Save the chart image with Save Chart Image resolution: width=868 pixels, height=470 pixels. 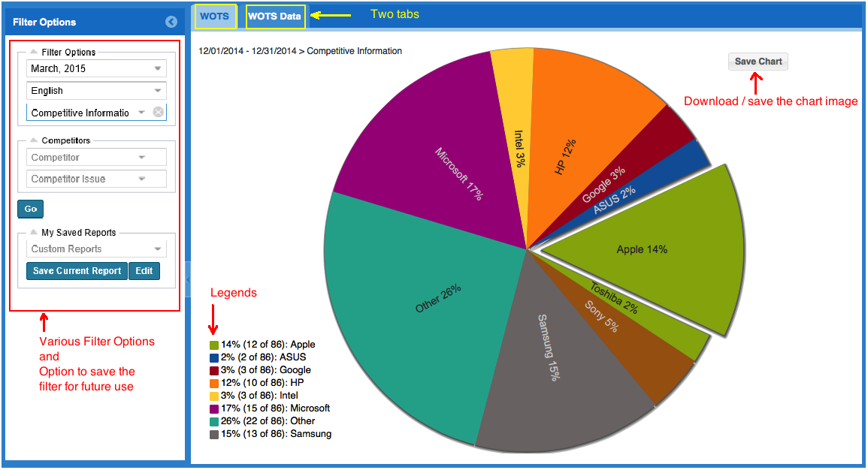758,62
